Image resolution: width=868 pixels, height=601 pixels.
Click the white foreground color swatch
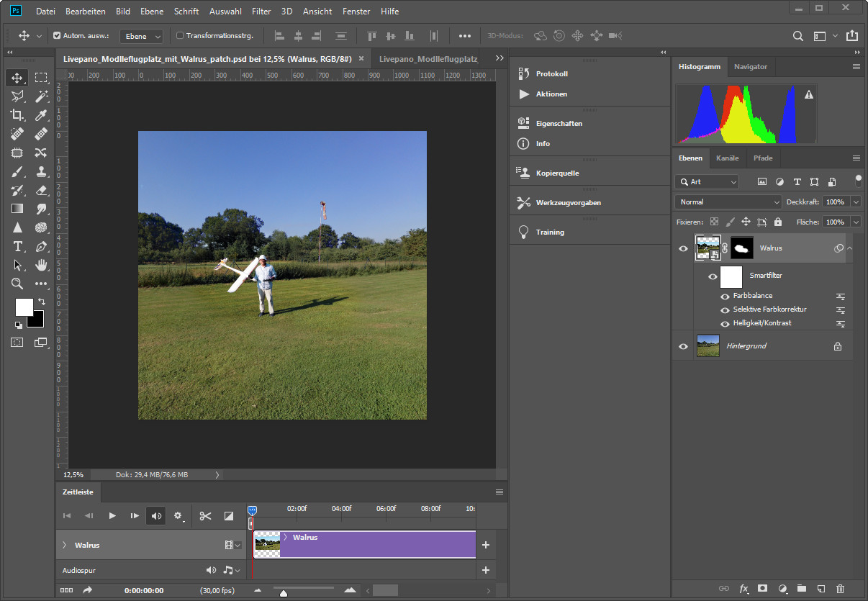[x=24, y=307]
